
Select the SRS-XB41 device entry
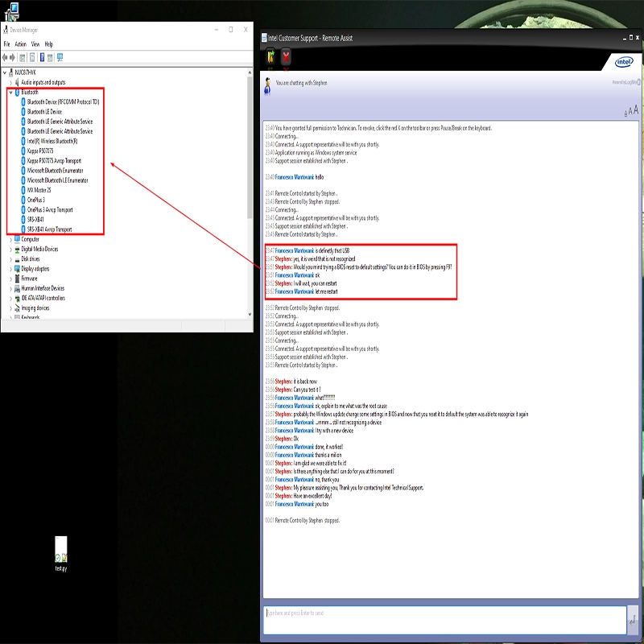[x=35, y=220]
